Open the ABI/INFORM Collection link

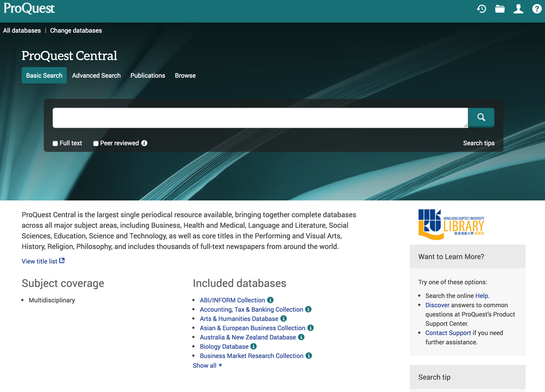tap(232, 300)
